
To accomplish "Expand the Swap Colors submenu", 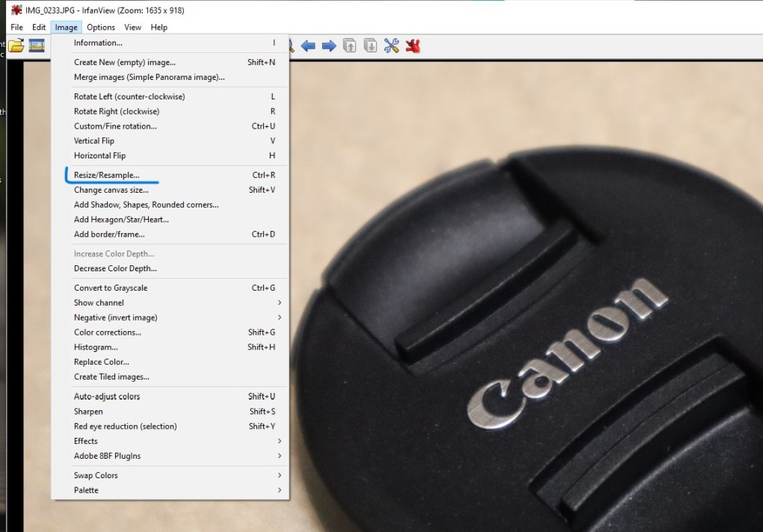I will [170, 475].
